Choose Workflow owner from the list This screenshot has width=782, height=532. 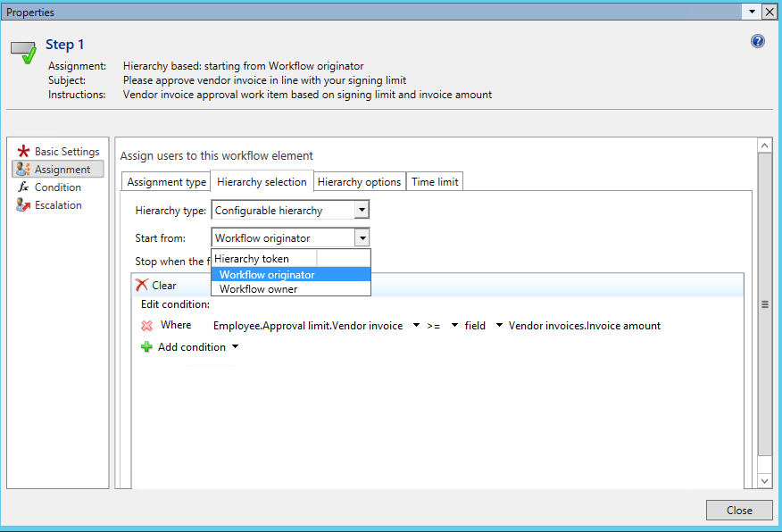pos(258,289)
